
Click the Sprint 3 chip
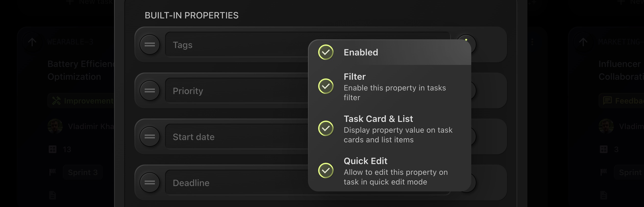(x=83, y=172)
